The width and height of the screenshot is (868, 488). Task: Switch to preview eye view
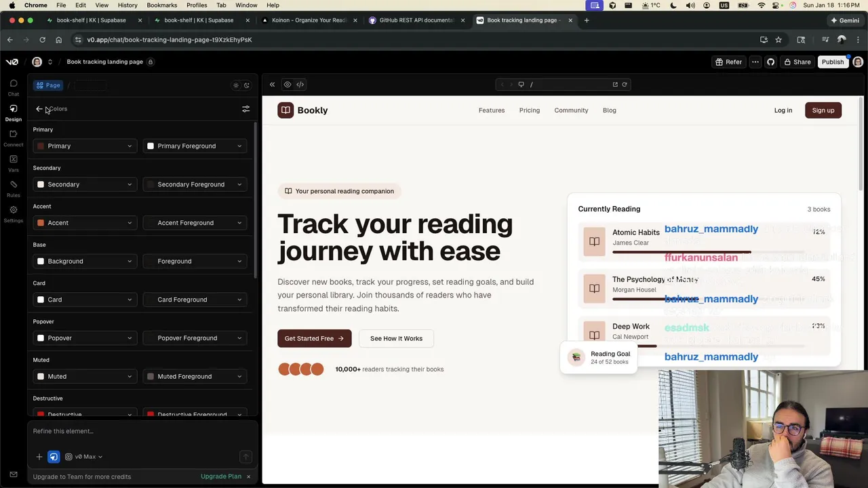coord(288,85)
